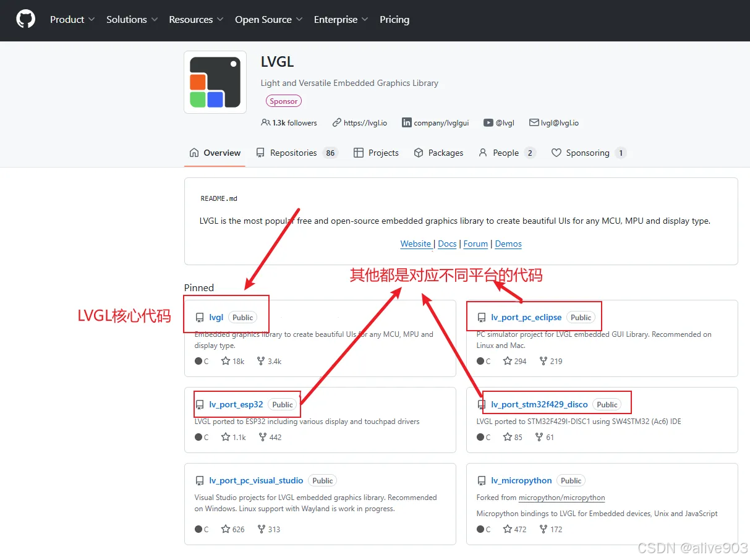The width and height of the screenshot is (750, 560).
Task: View the 442 forks of lv_port_esp32
Action: (x=270, y=437)
